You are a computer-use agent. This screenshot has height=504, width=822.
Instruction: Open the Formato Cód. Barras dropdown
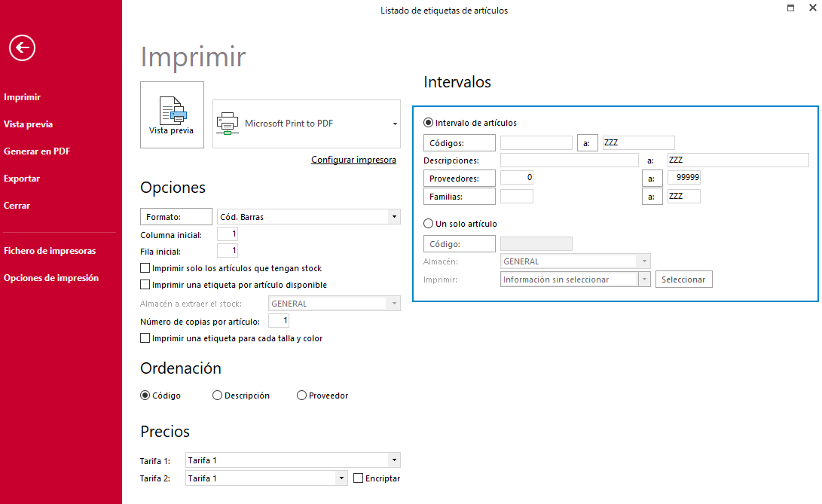[x=394, y=217]
